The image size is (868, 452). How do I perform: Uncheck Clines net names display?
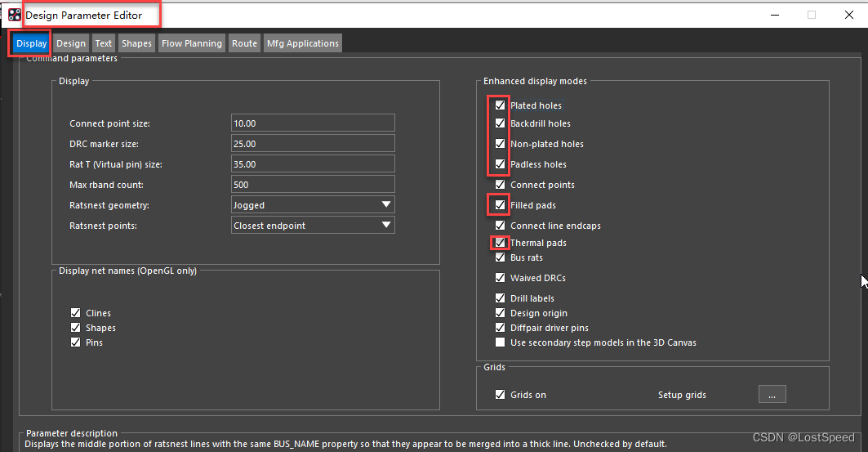pos(75,313)
